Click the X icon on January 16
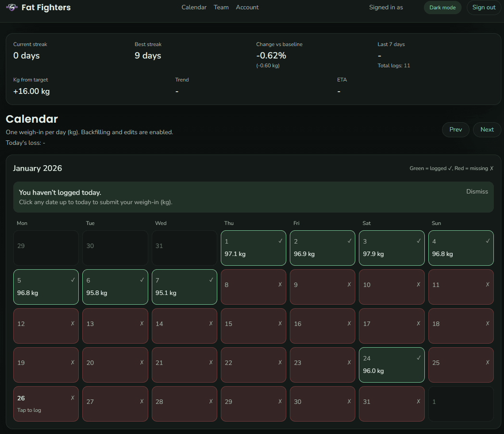Image resolution: width=504 pixels, height=434 pixels. click(x=349, y=324)
